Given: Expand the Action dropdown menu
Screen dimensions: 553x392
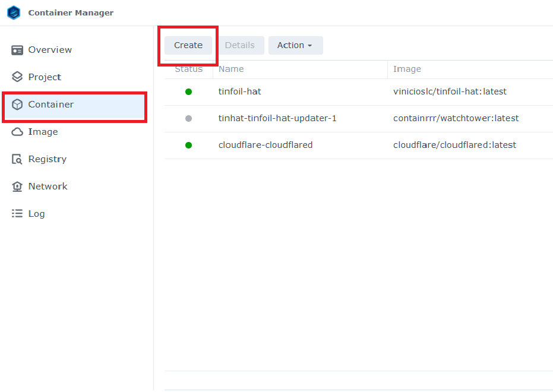Looking at the screenshot, I should point(295,45).
